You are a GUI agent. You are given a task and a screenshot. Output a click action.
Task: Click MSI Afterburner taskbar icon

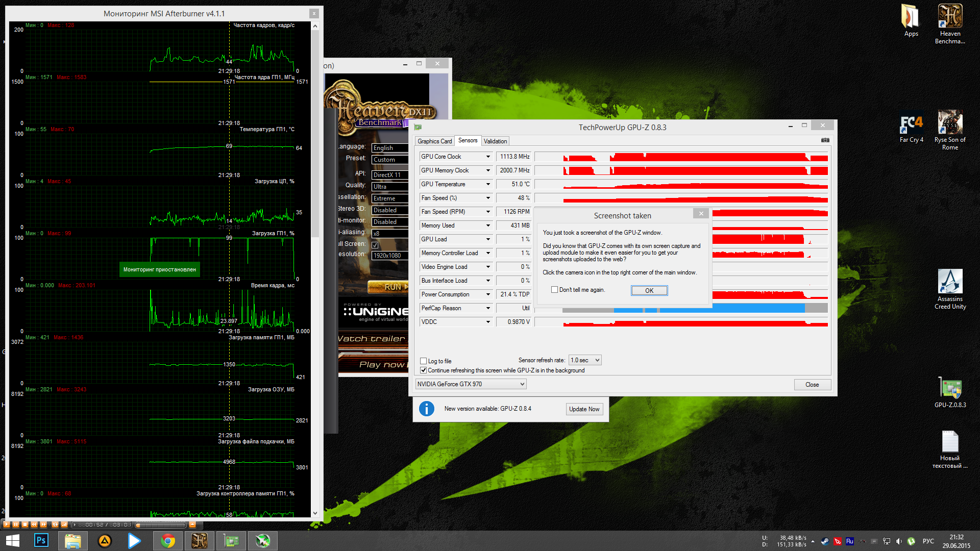click(x=263, y=541)
